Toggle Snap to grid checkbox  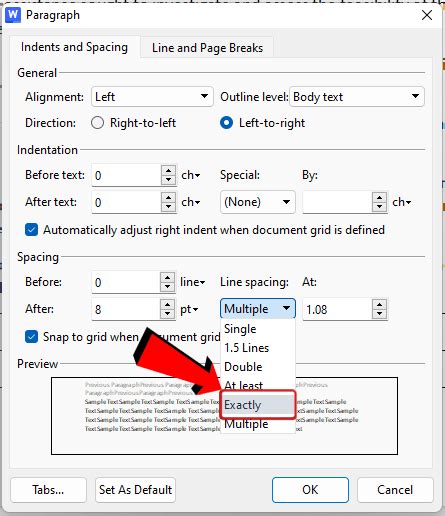coord(32,337)
